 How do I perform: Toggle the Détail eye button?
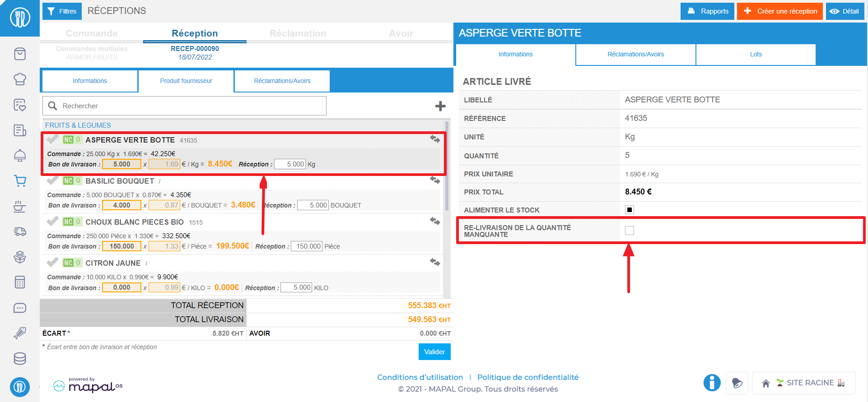(845, 11)
